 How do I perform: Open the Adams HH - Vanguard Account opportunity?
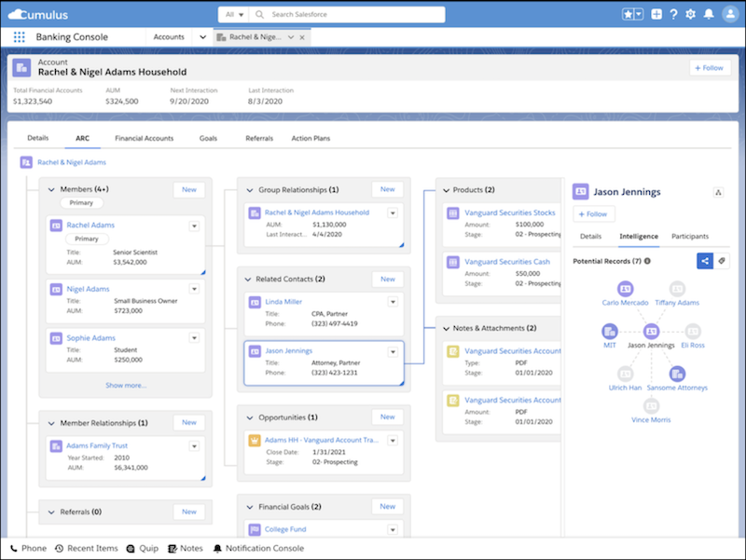pyautogui.click(x=322, y=440)
